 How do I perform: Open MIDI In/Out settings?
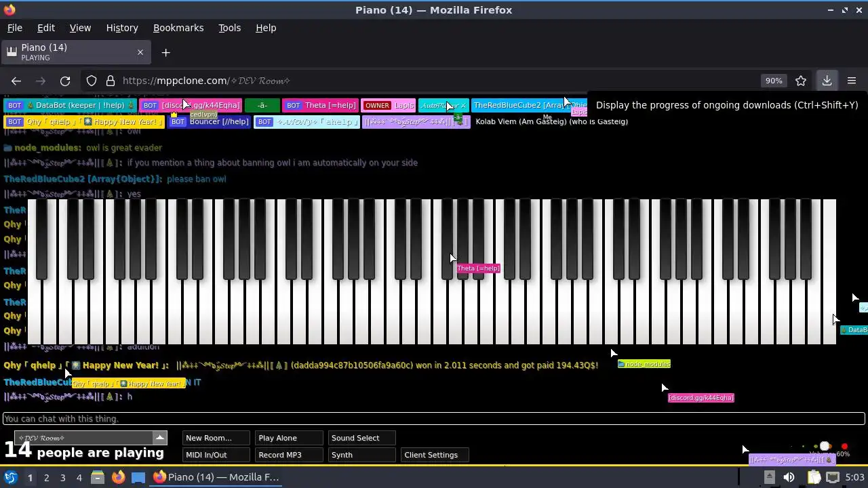(x=216, y=455)
